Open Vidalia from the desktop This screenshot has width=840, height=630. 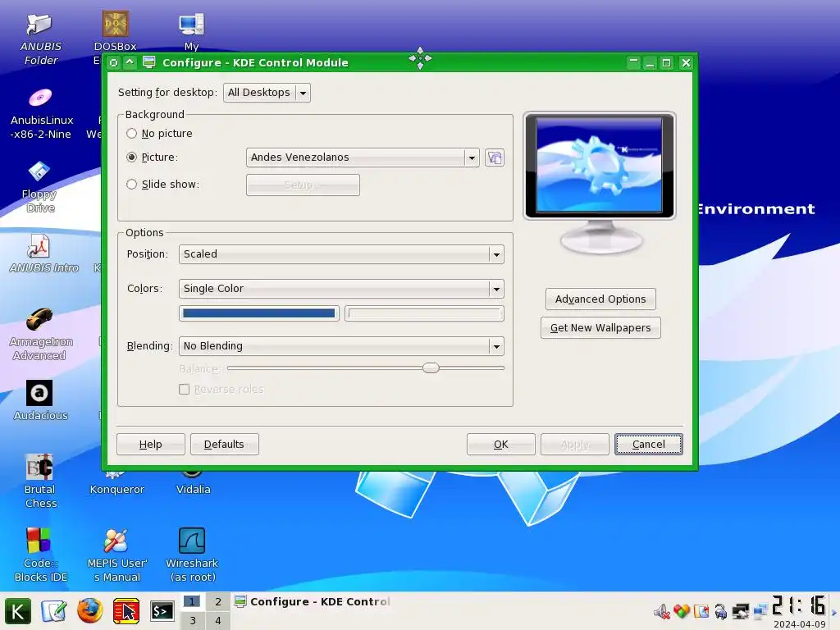193,489
